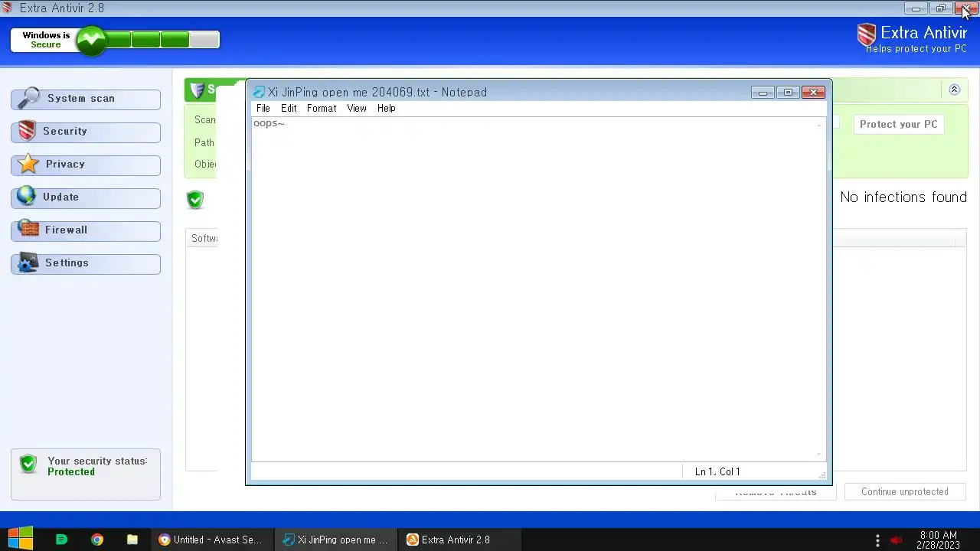The height and width of the screenshot is (551, 980).
Task: Click the green shield icon left of Notepad
Action: [195, 200]
